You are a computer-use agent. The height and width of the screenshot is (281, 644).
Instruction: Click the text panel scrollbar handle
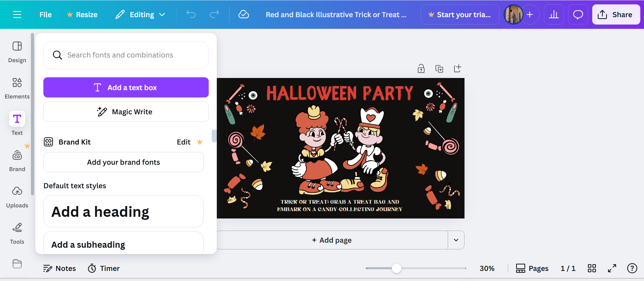pyautogui.click(x=214, y=136)
